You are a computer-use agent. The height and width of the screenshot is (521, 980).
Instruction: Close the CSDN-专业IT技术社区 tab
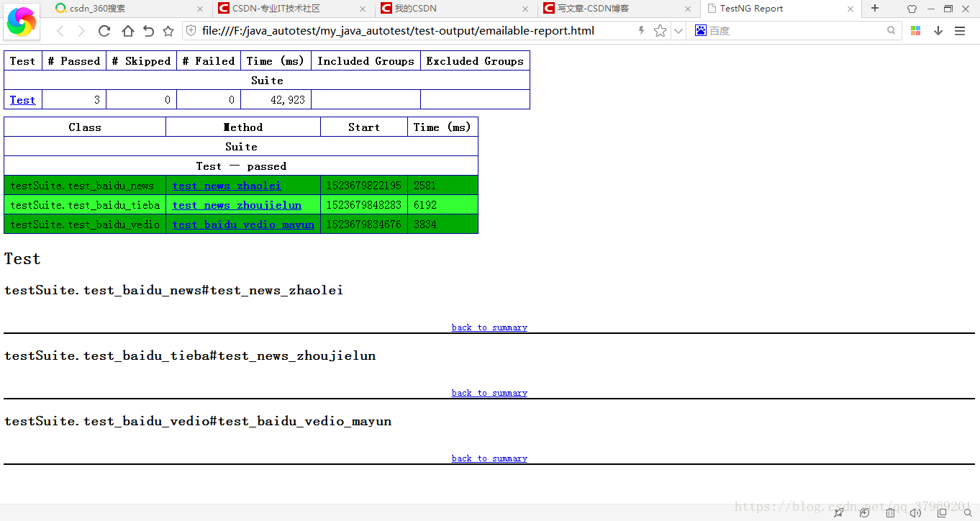pos(363,9)
